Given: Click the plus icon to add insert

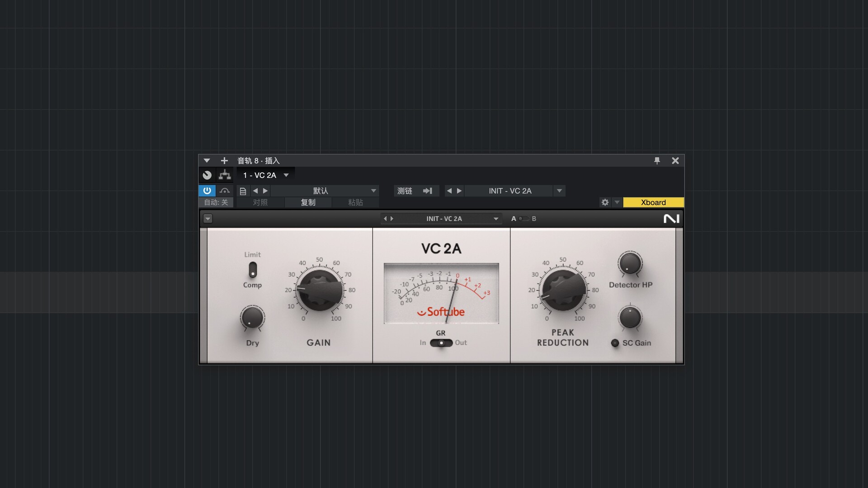Looking at the screenshot, I should pos(224,160).
